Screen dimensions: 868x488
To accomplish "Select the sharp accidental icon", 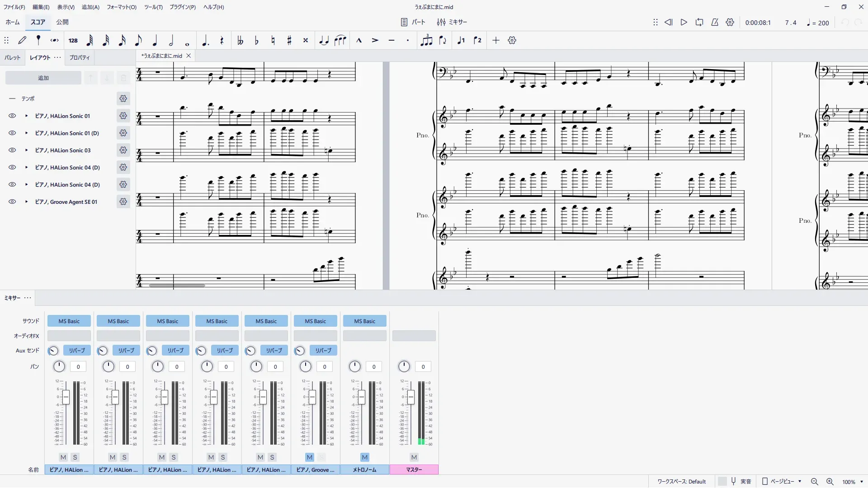I will (289, 41).
